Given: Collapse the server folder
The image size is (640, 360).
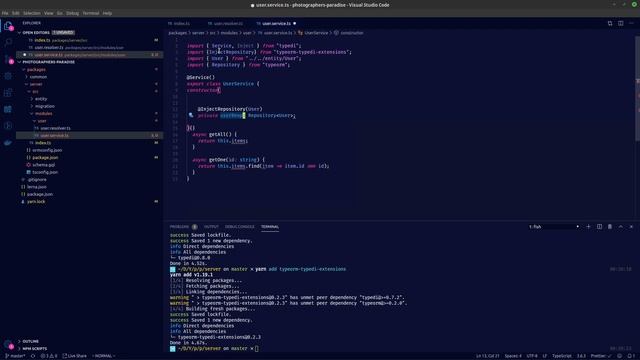Looking at the screenshot, I should [36, 84].
